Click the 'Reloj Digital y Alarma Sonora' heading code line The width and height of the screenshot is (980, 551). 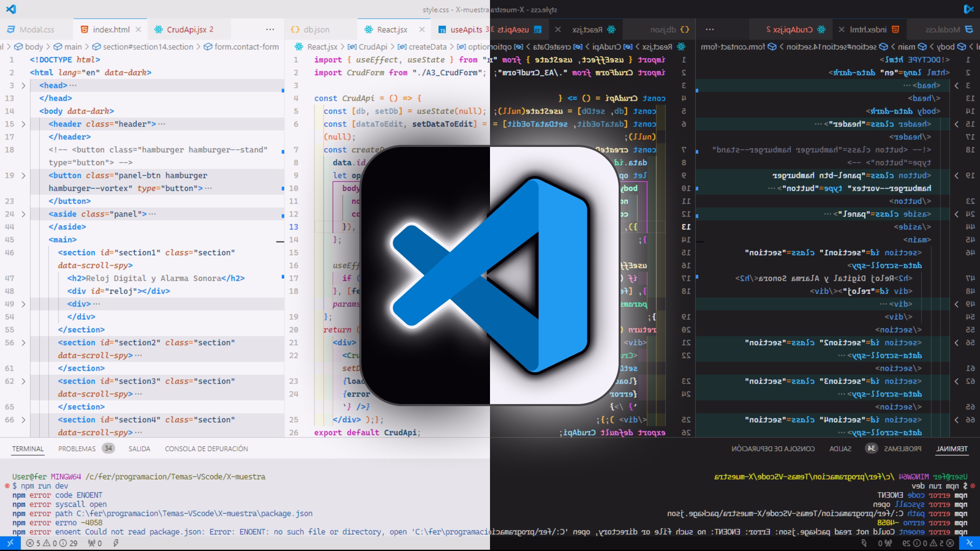(x=156, y=279)
